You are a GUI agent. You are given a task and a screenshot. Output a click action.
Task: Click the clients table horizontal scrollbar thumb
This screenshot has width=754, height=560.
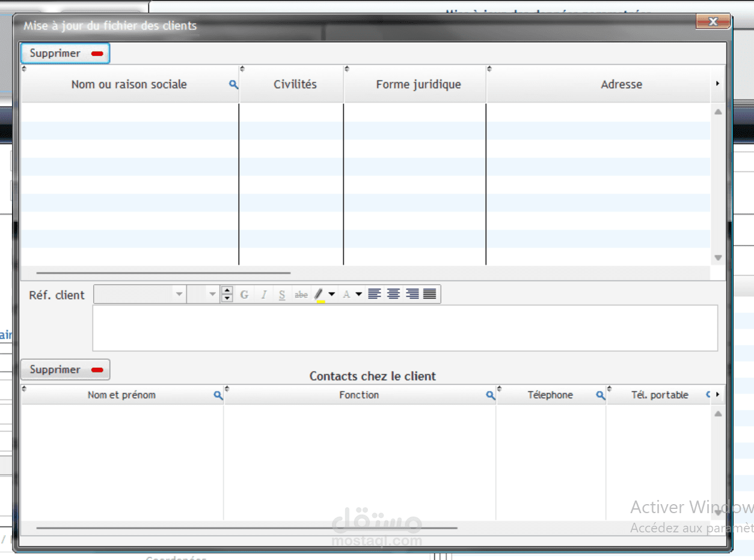[x=164, y=273]
